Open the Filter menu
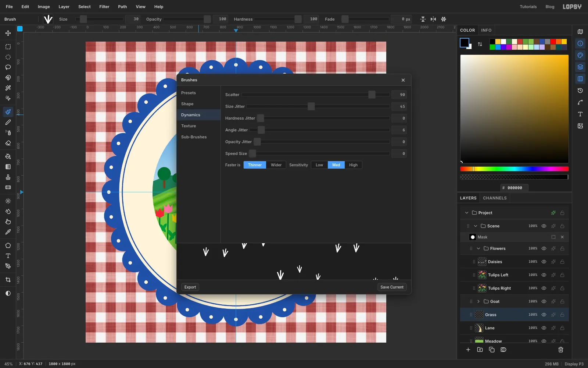 point(104,7)
